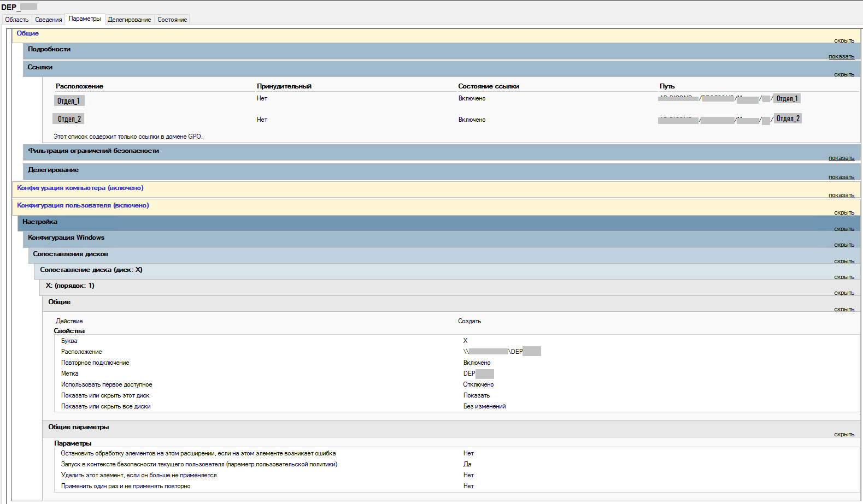Click the Повторное подключение row label
Viewport: 863px width, 504px height.
click(95, 363)
